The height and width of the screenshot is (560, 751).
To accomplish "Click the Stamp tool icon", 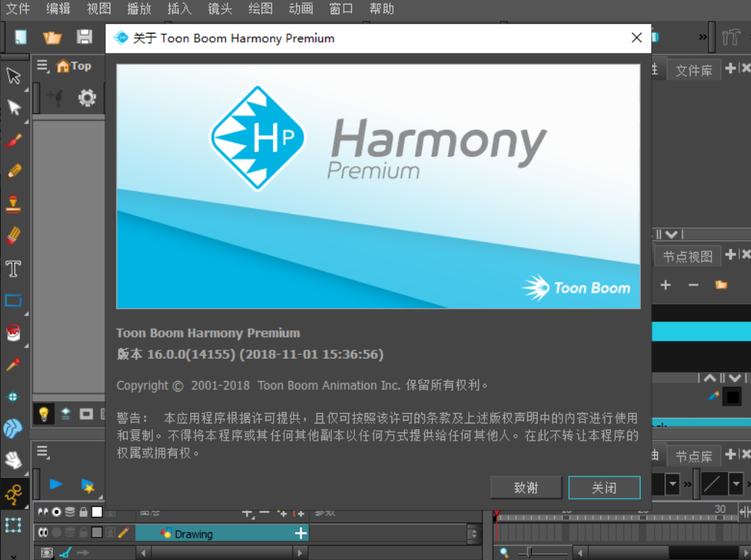I will [x=13, y=204].
